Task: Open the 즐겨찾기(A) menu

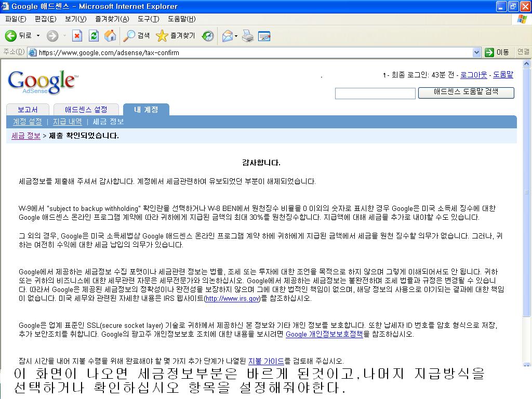Action: pyautogui.click(x=112, y=19)
